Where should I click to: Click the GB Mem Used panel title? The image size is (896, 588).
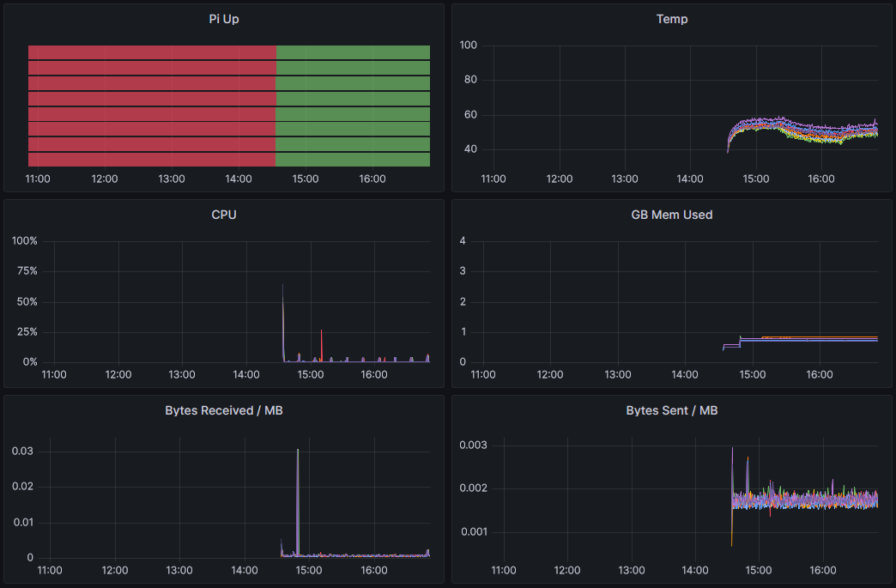click(x=672, y=215)
